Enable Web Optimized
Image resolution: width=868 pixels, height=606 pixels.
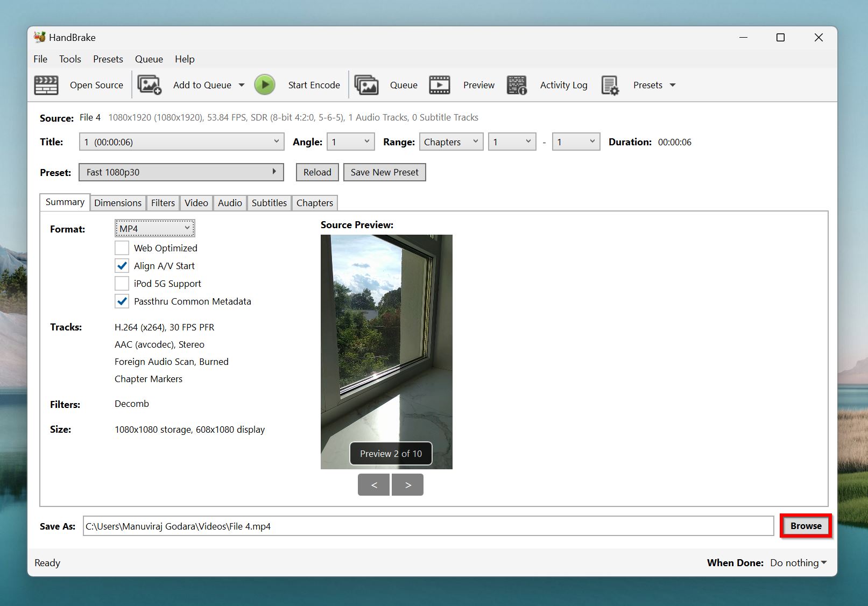[x=122, y=248]
